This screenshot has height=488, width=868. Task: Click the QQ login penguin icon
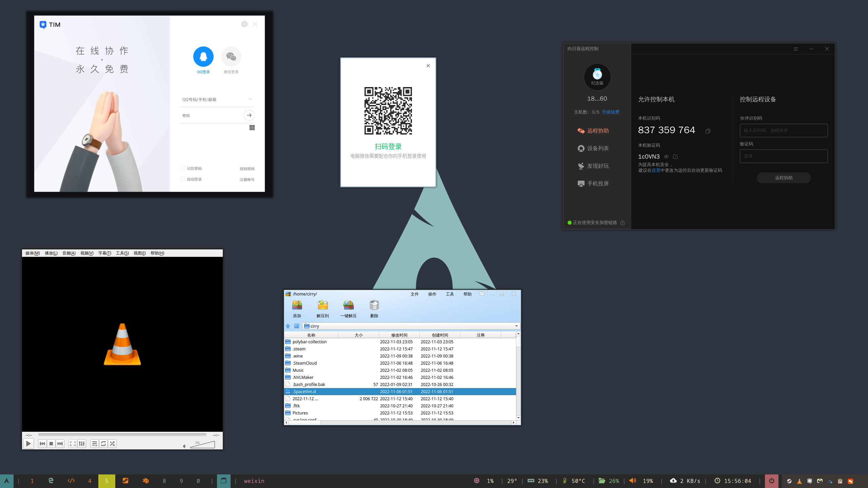[203, 57]
